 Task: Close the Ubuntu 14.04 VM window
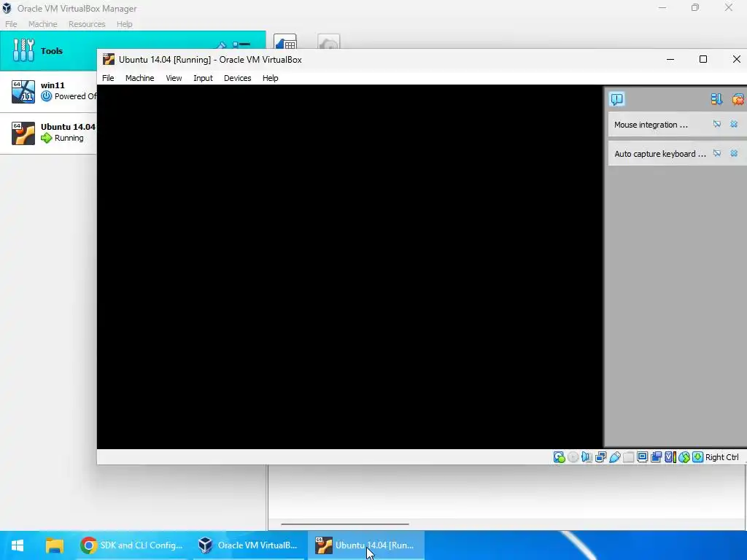[736, 59]
